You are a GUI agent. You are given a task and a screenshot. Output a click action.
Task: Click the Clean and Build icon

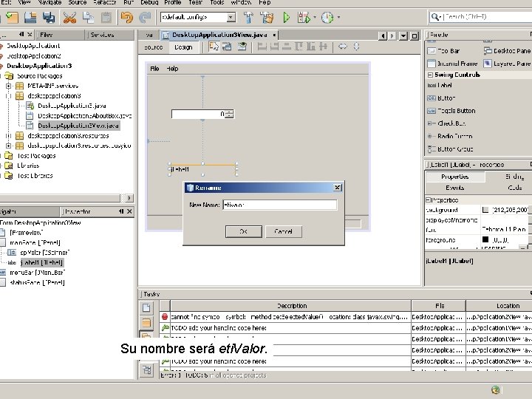tap(267, 17)
